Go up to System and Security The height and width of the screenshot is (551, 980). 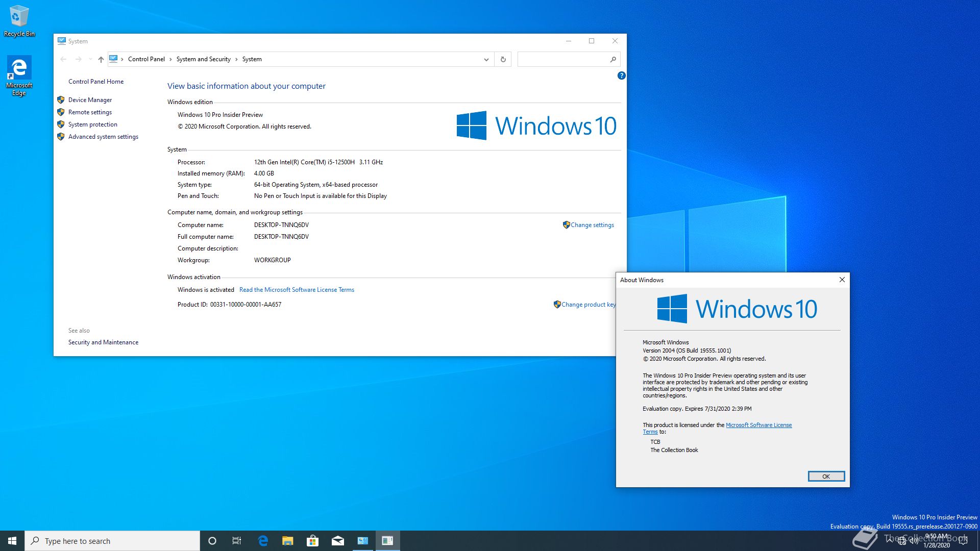[101, 59]
